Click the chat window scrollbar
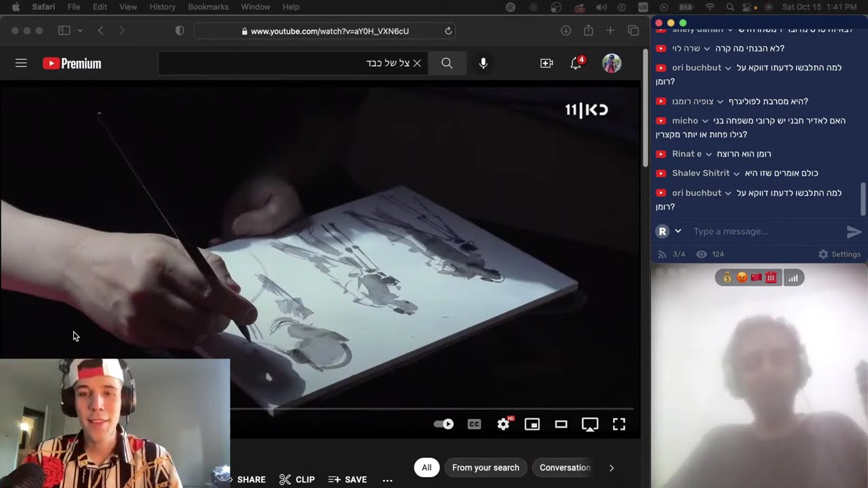The image size is (868, 488). [x=863, y=199]
